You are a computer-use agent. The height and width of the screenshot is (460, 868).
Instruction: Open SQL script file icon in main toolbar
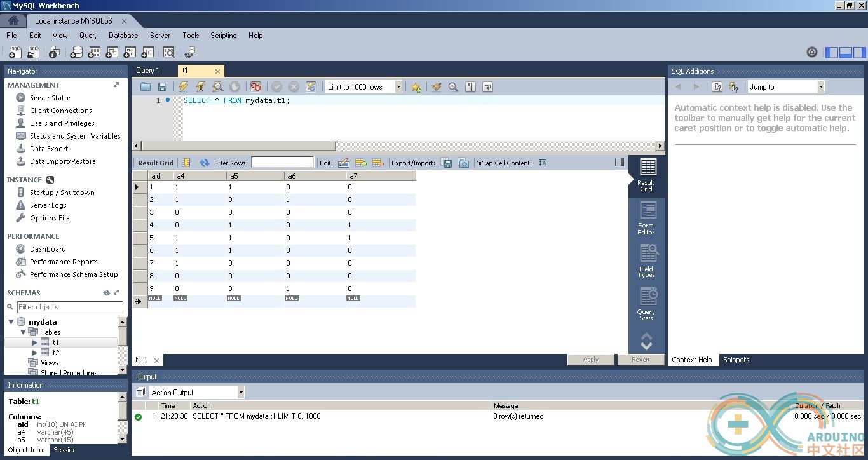[x=33, y=52]
